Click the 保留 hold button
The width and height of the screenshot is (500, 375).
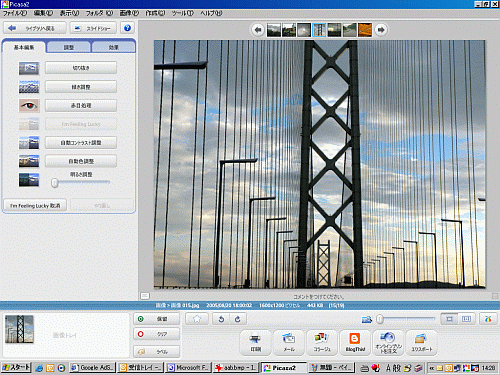(156, 319)
